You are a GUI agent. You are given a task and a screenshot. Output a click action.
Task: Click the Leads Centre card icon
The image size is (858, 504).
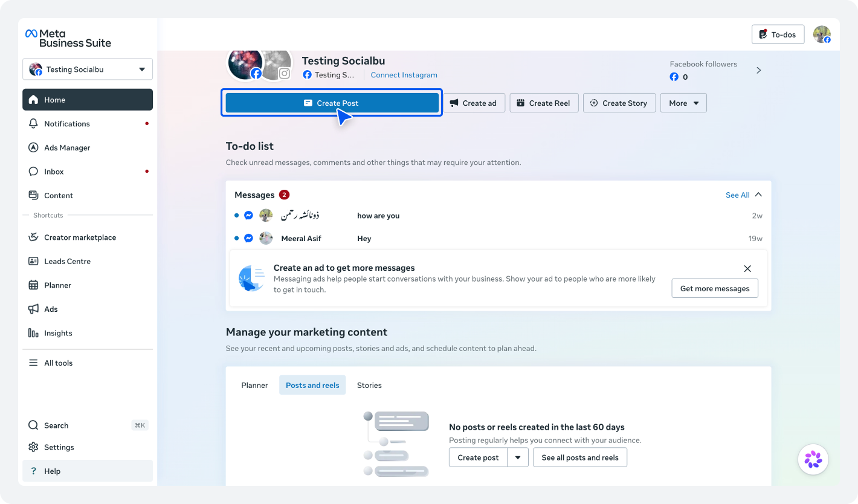33,261
